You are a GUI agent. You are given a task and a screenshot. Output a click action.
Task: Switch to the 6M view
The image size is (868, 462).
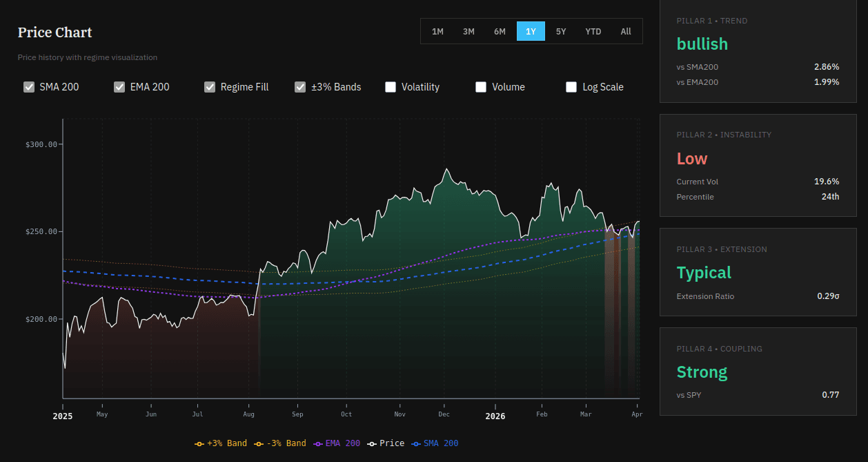click(x=500, y=31)
